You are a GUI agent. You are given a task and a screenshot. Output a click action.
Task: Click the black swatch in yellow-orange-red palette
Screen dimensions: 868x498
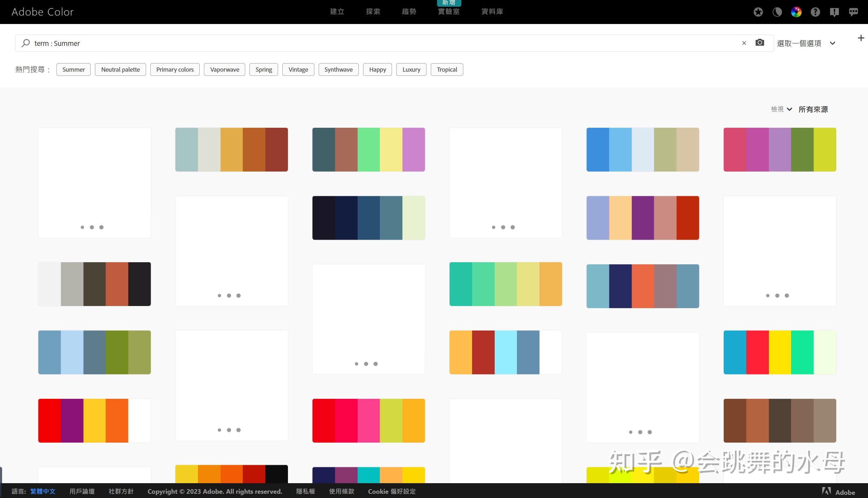[277, 474]
